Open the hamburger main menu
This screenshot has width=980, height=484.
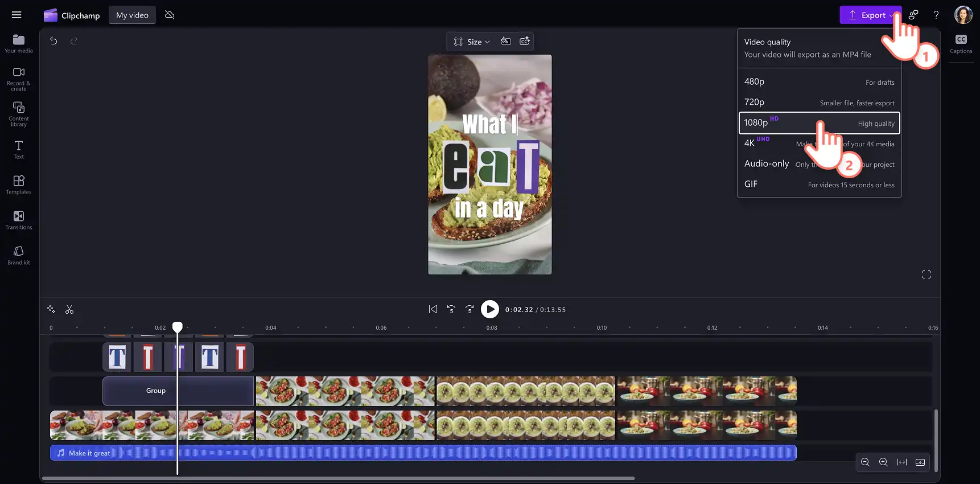tap(17, 15)
